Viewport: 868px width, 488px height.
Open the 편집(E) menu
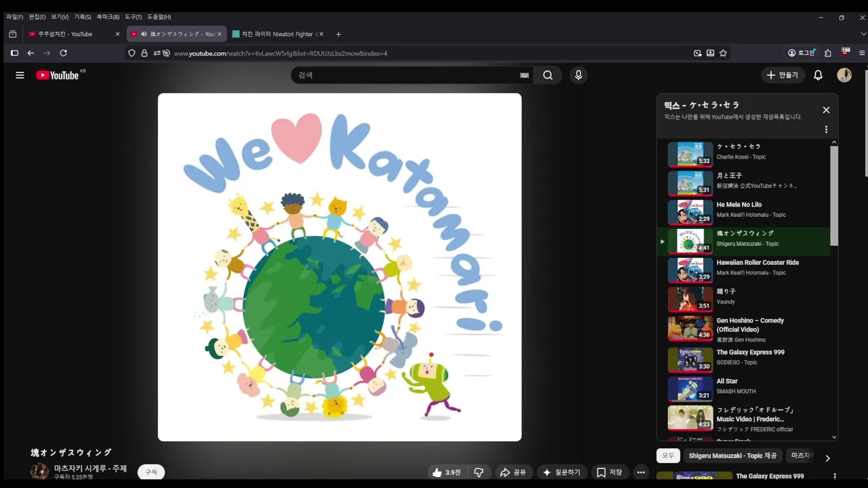[37, 17]
